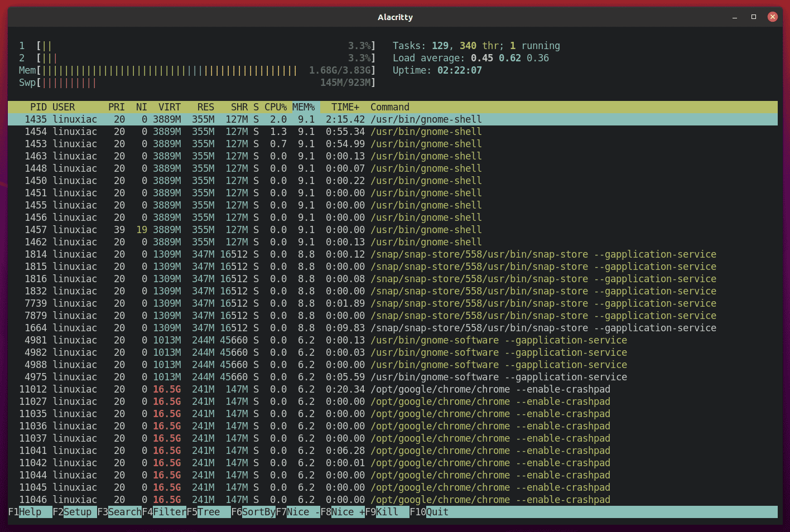Filter the process list using F4Filter
Viewport: 790px width, 532px height.
point(162,511)
